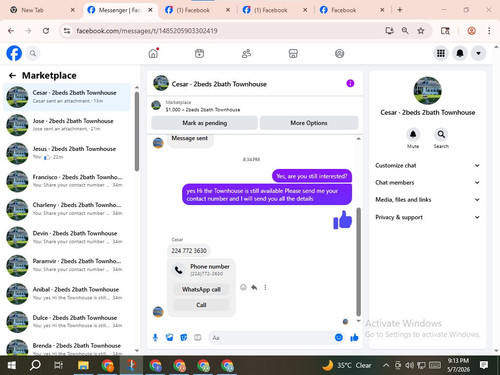Click the Facebook search magnifier icon
500x375 pixels.
[33, 53]
